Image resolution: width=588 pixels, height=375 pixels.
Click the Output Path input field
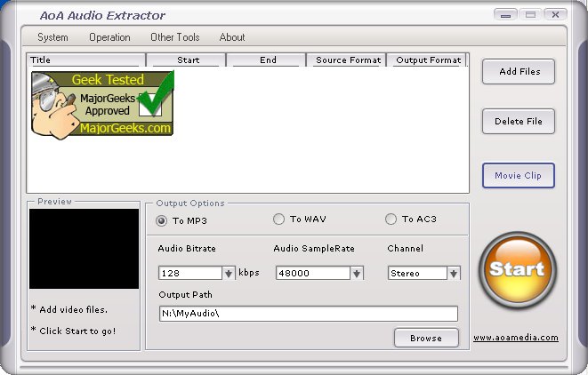[x=309, y=314]
